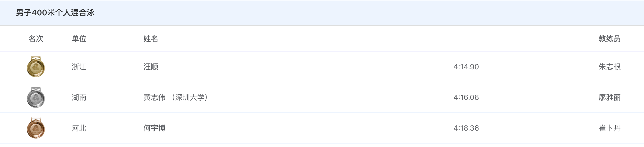Open athlete 何宇博's name link

point(154,128)
